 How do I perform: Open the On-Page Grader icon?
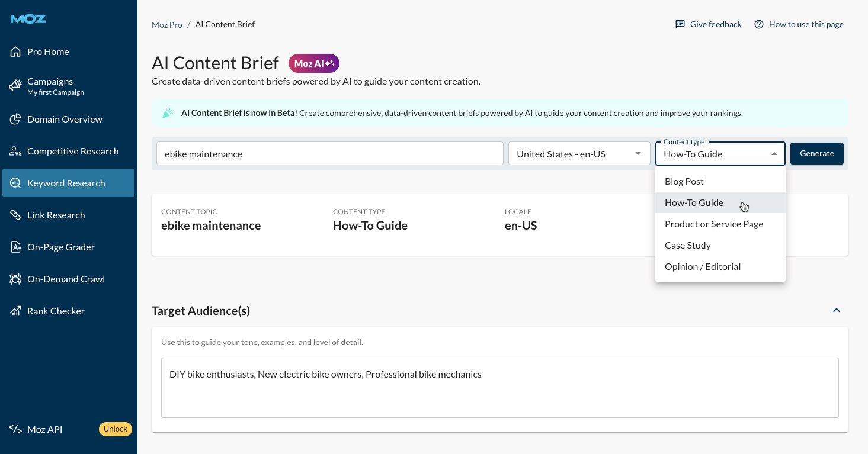click(16, 247)
